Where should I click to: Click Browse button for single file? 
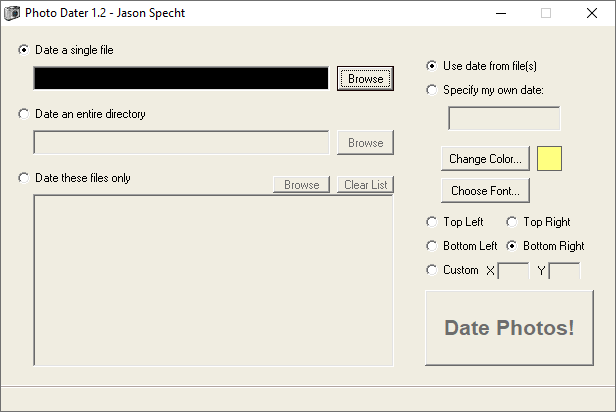(x=365, y=79)
